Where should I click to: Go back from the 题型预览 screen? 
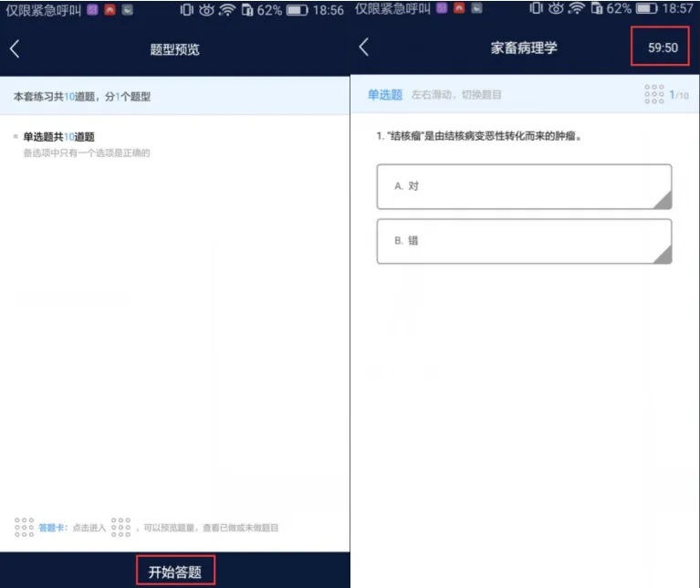(15, 48)
